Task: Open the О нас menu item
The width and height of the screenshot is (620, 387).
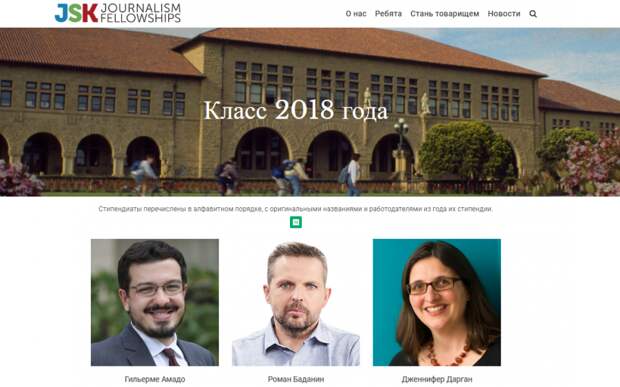Action: click(x=356, y=14)
